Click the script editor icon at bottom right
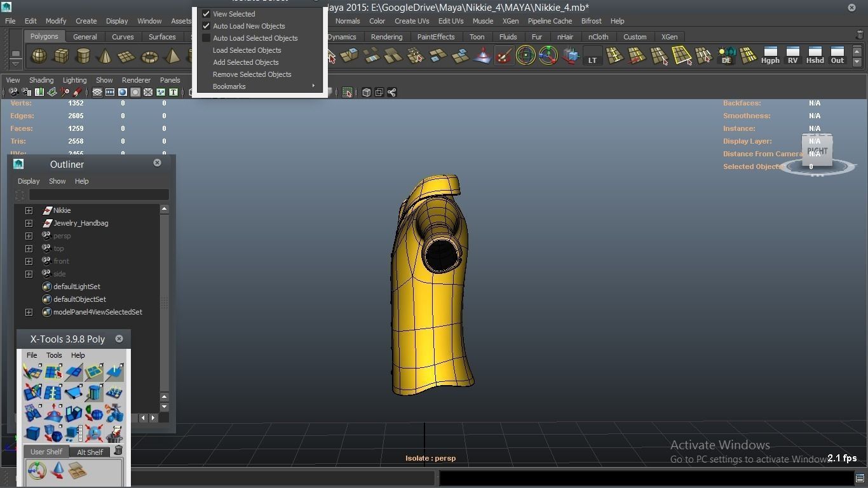 click(x=860, y=478)
